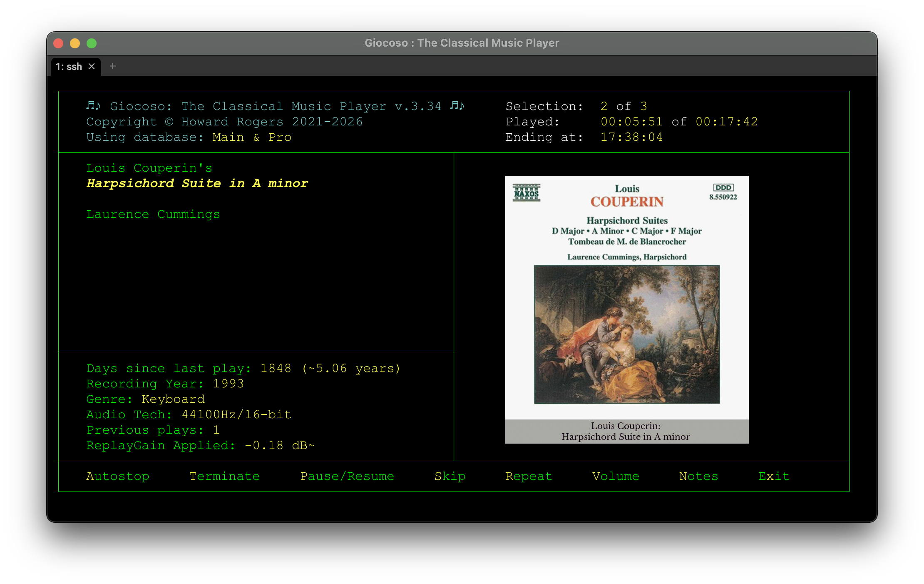Repeat the current selection
Viewport: 924px width, 584px height.
coord(528,476)
